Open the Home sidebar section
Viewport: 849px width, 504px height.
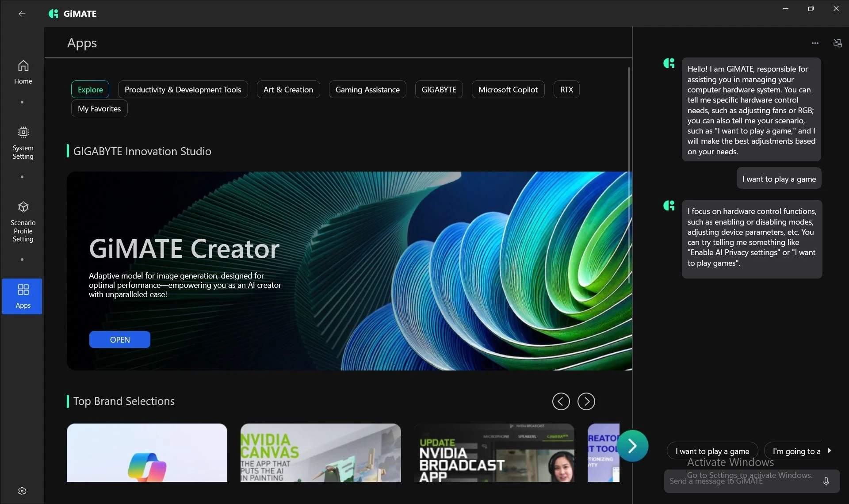tap(23, 72)
